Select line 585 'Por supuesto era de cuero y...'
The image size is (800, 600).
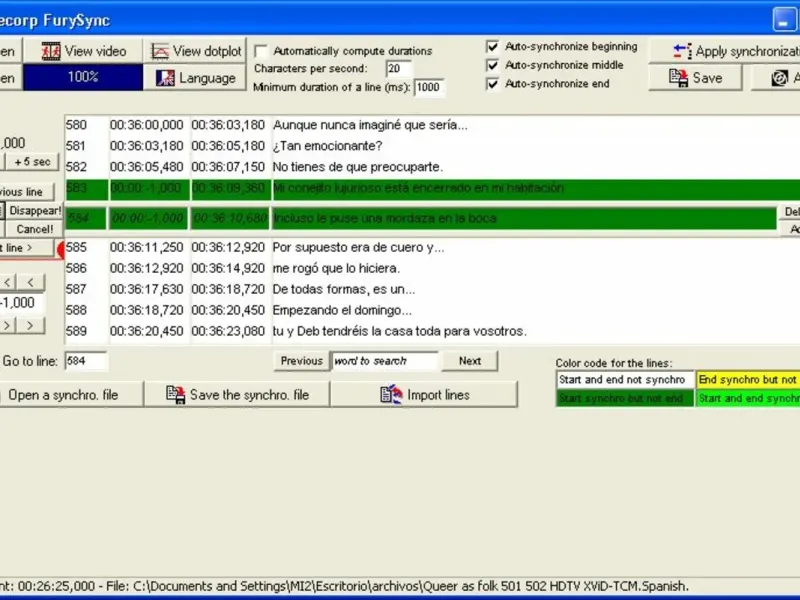pyautogui.click(x=433, y=247)
